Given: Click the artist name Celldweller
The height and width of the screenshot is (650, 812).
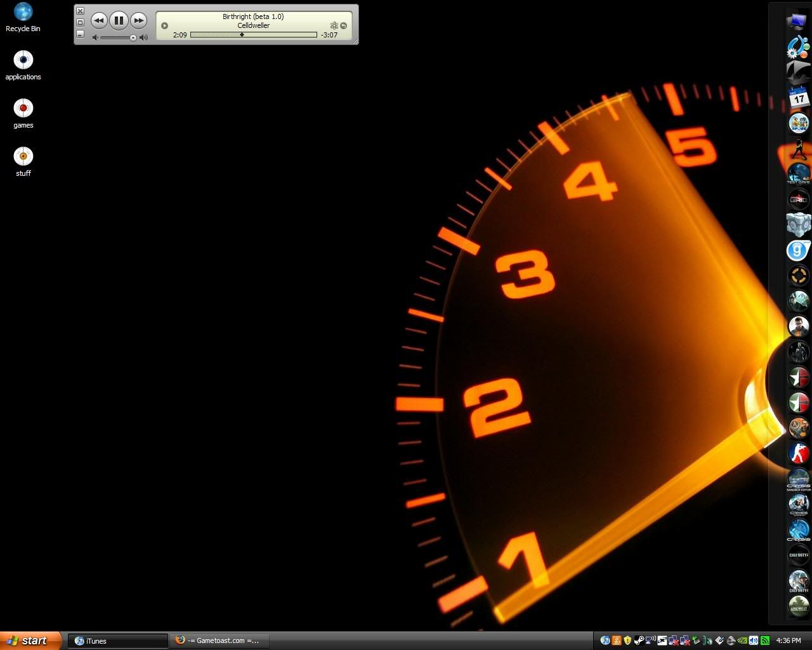Looking at the screenshot, I should pos(254,25).
